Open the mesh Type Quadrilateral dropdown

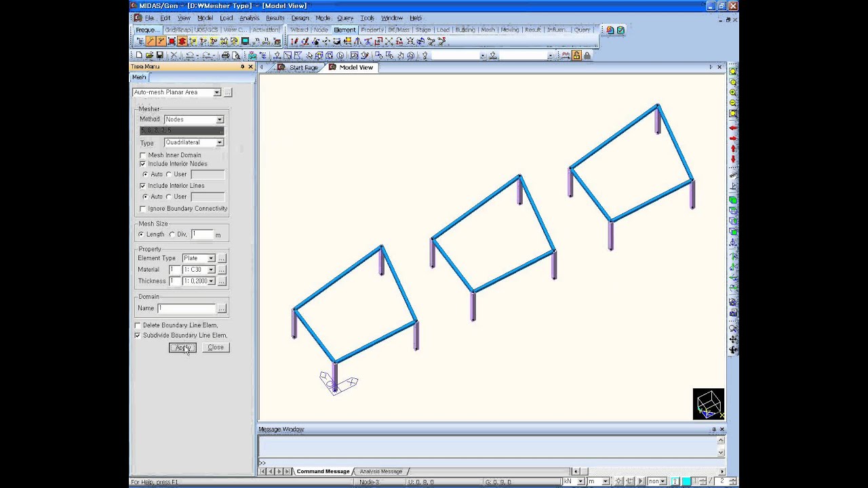click(x=220, y=143)
